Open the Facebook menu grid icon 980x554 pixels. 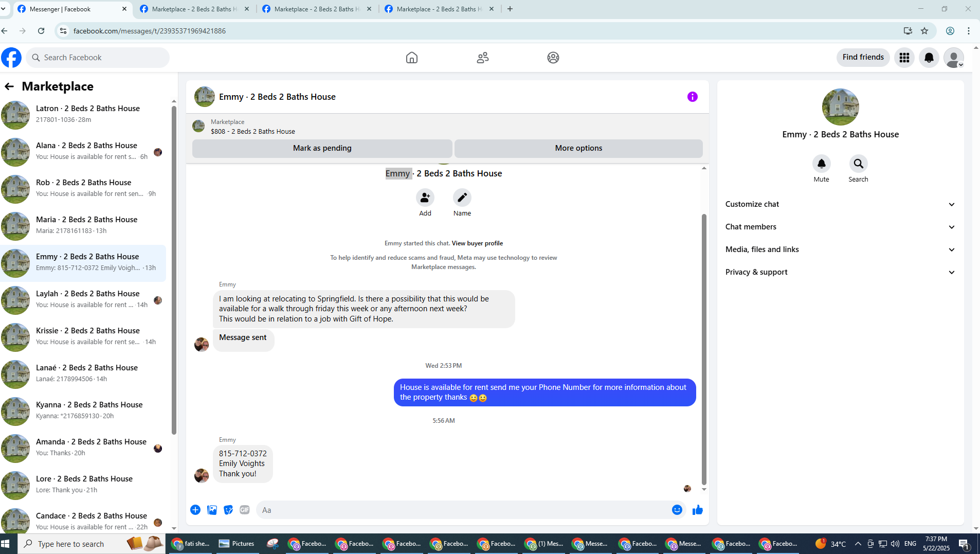pyautogui.click(x=904, y=58)
